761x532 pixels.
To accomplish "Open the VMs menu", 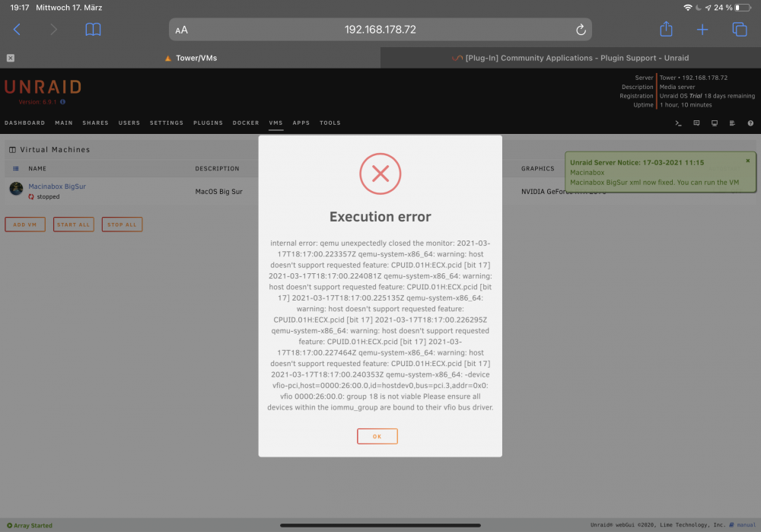I will 275,123.
